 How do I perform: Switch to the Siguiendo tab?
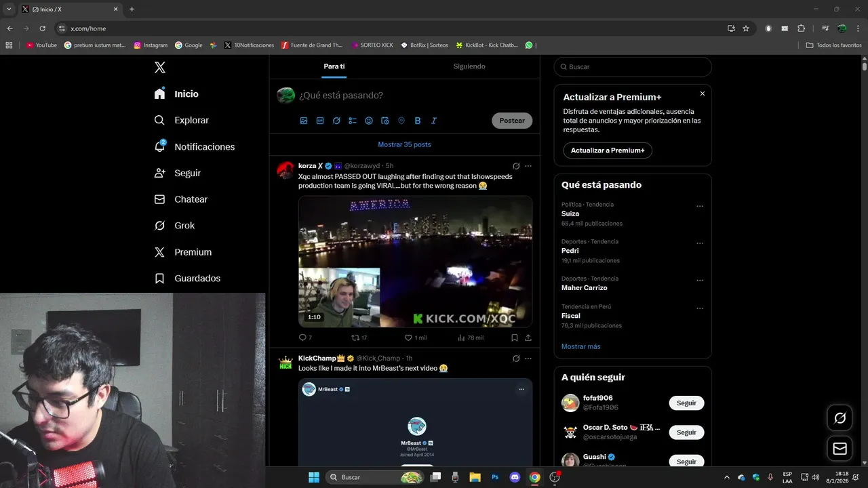tap(469, 66)
